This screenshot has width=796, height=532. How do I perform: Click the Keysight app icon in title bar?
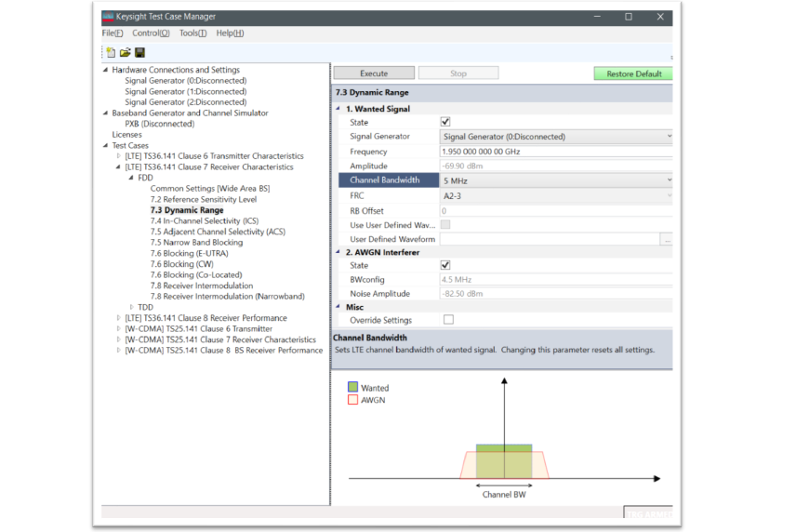pyautogui.click(x=108, y=17)
